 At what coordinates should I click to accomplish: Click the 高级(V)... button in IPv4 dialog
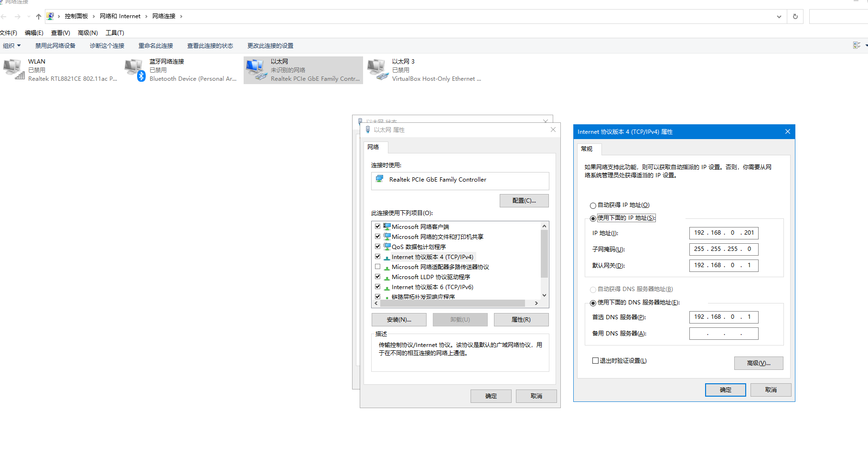click(758, 363)
